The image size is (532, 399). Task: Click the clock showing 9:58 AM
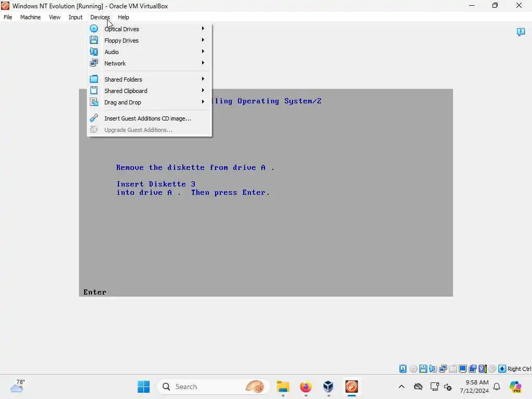pyautogui.click(x=474, y=387)
